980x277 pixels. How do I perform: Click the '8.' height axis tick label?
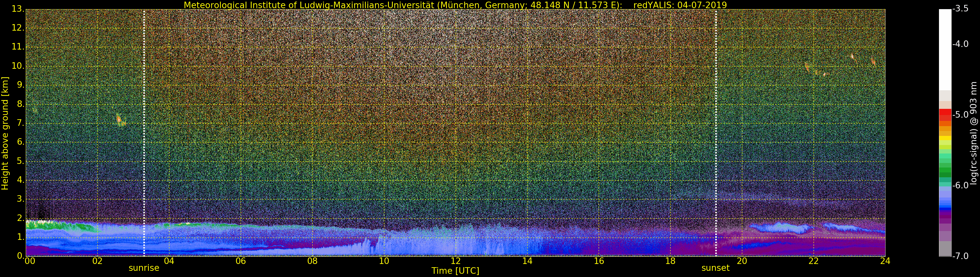pyautogui.click(x=21, y=104)
